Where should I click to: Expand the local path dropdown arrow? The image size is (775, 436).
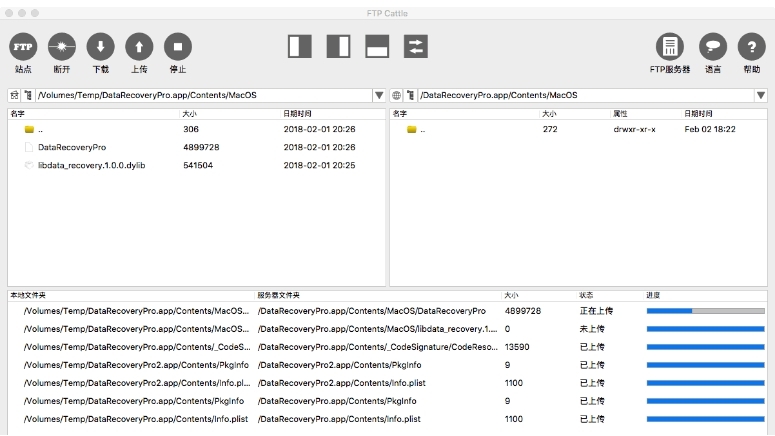pyautogui.click(x=379, y=95)
